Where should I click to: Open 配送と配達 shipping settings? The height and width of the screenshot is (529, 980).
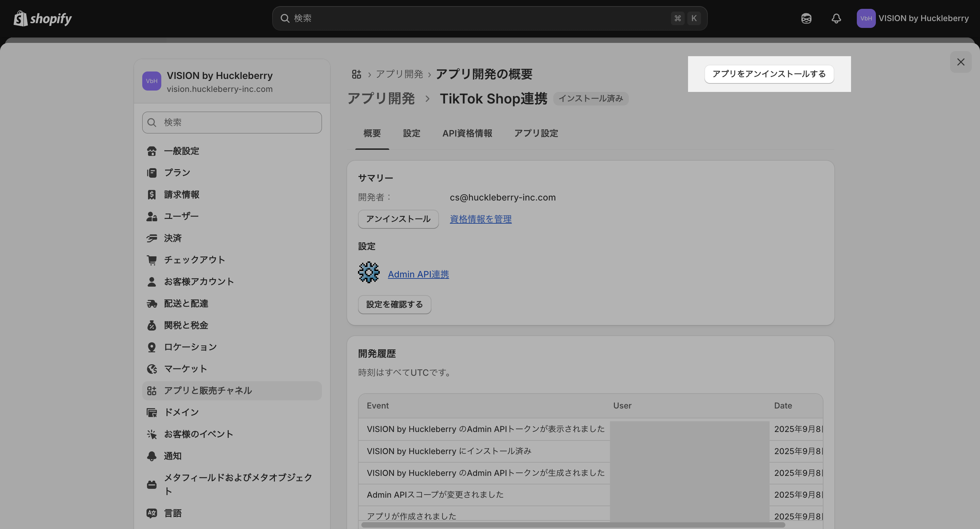point(186,304)
